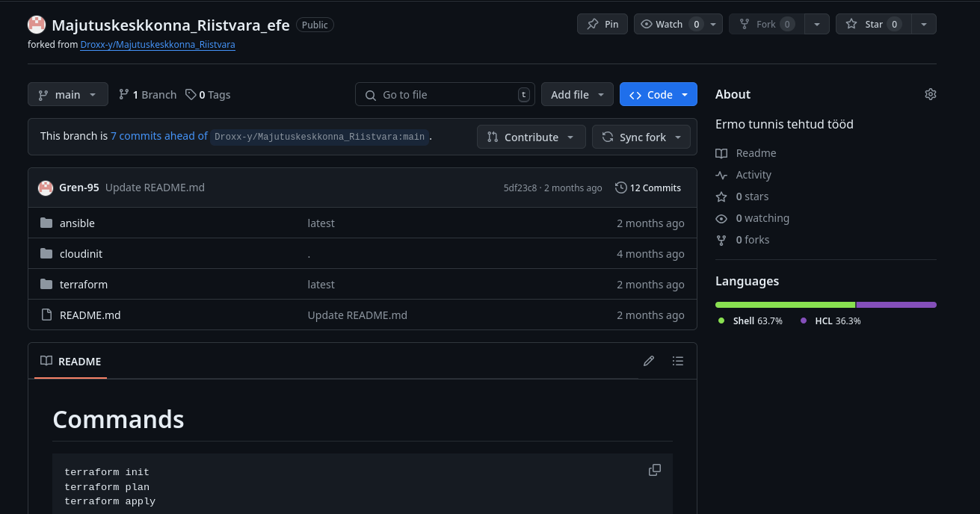Open the Star lists caret dropdown
The image size is (980, 514).
pyautogui.click(x=924, y=24)
